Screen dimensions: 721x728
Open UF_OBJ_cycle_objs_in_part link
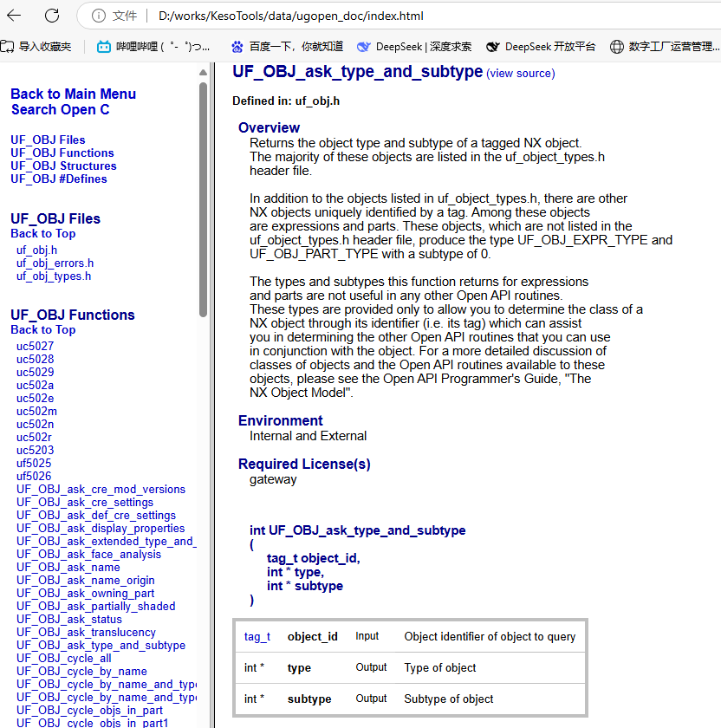pos(89,711)
